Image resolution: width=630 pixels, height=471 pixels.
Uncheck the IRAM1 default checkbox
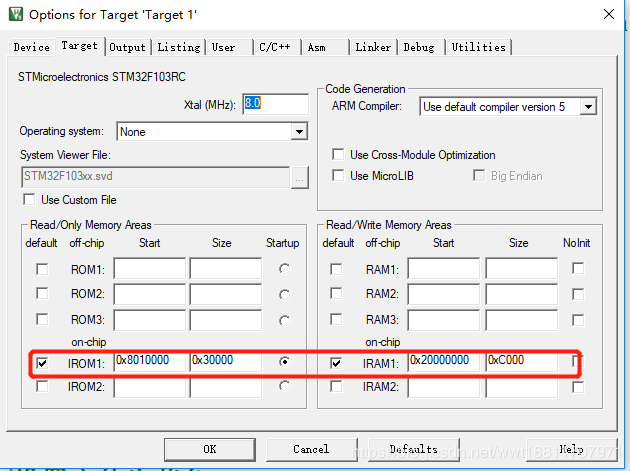[336, 363]
